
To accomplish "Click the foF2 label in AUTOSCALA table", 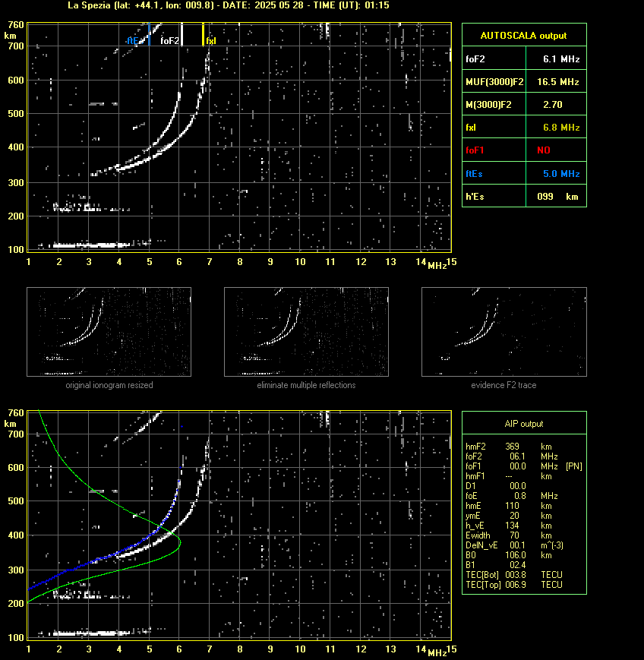I will 475,59.
